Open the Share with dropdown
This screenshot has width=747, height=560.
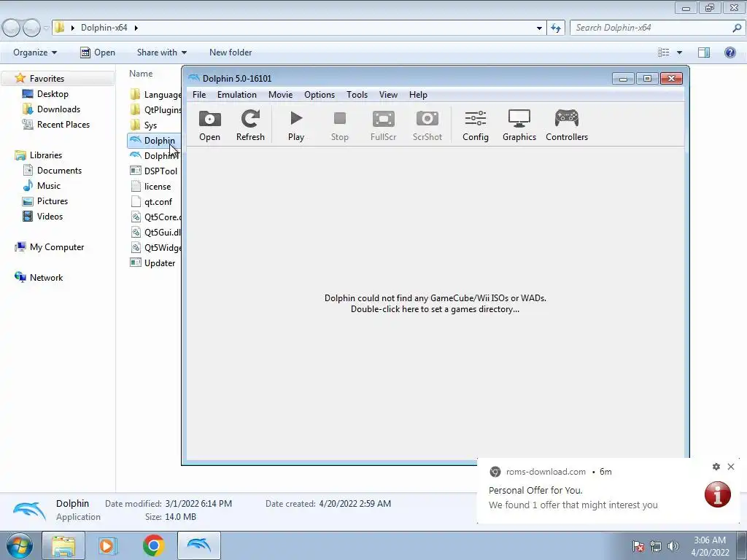[x=161, y=52]
